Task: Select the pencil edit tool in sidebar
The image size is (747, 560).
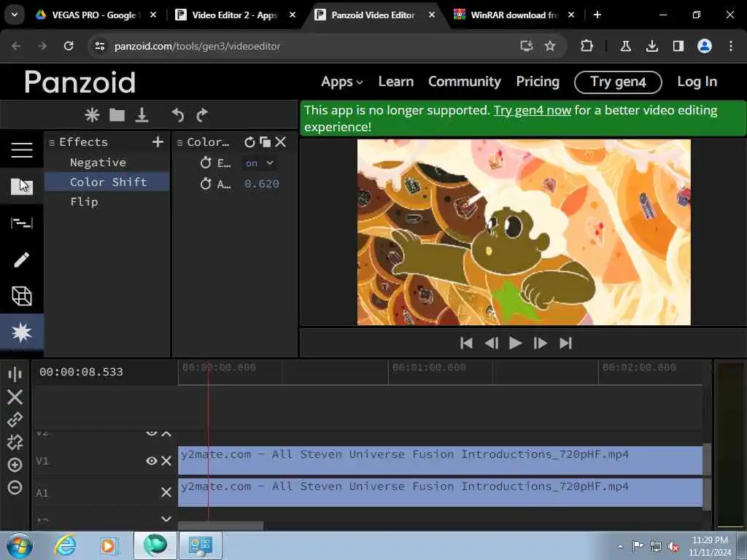Action: [22, 260]
